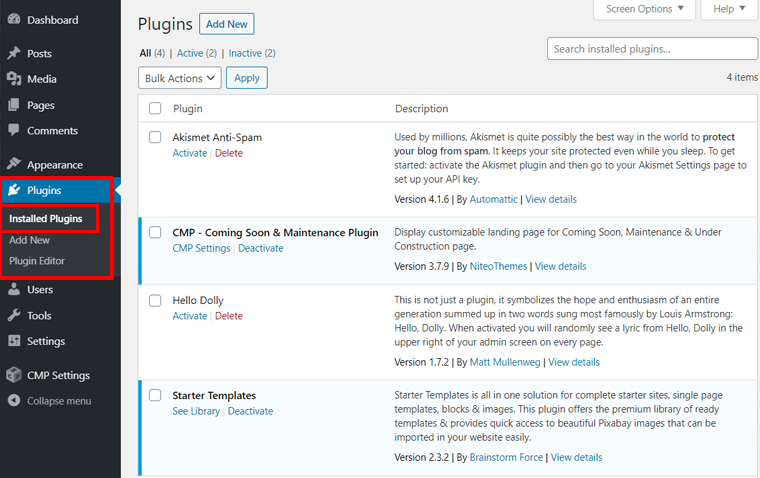Click the Search installed plugins field
This screenshot has height=478, width=760.
pyautogui.click(x=652, y=49)
